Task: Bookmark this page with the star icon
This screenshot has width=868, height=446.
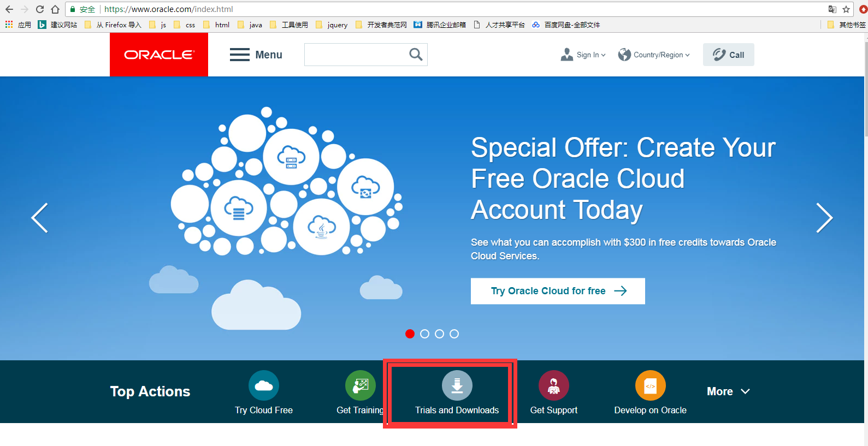Action: [846, 9]
